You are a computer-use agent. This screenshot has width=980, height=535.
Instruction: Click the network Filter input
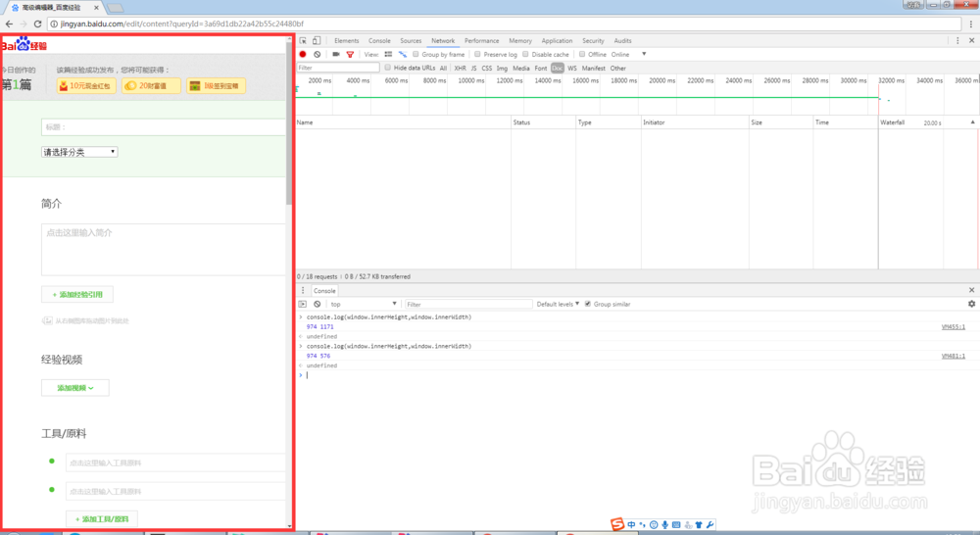tap(338, 68)
